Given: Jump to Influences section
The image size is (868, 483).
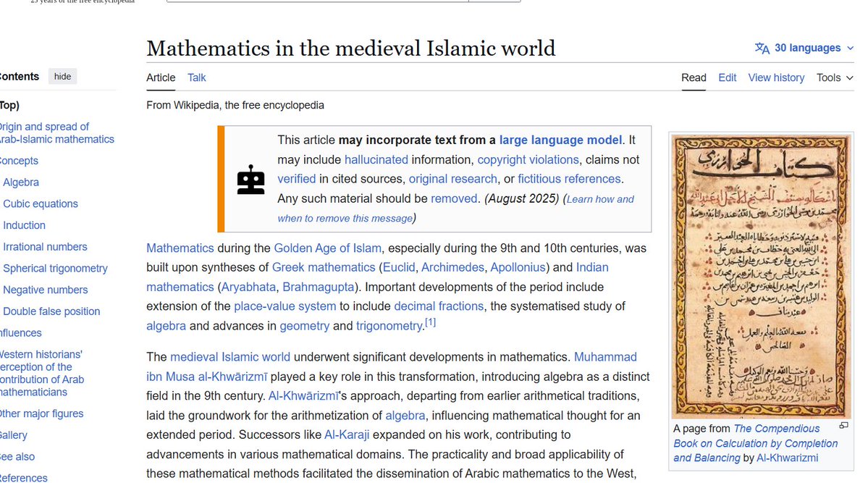Looking at the screenshot, I should pyautogui.click(x=20, y=333).
